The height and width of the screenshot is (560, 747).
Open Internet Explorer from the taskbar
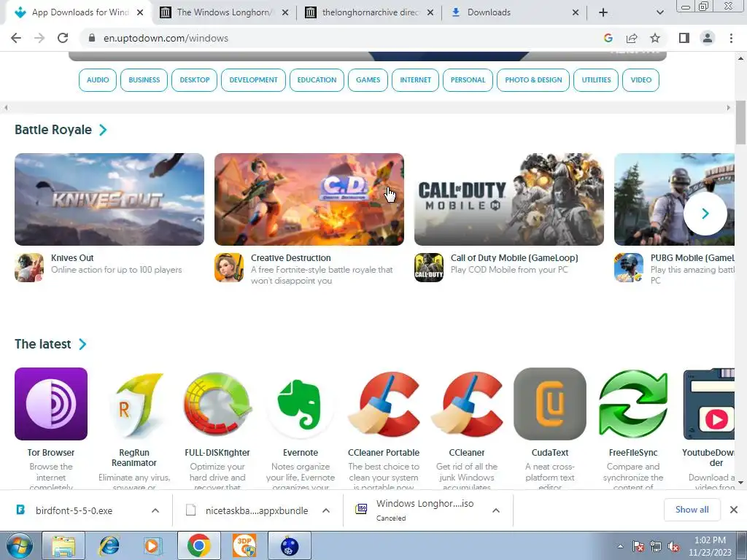[109, 545]
